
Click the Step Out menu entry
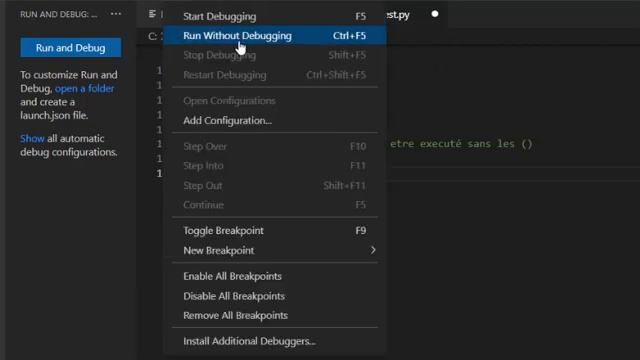(x=275, y=186)
